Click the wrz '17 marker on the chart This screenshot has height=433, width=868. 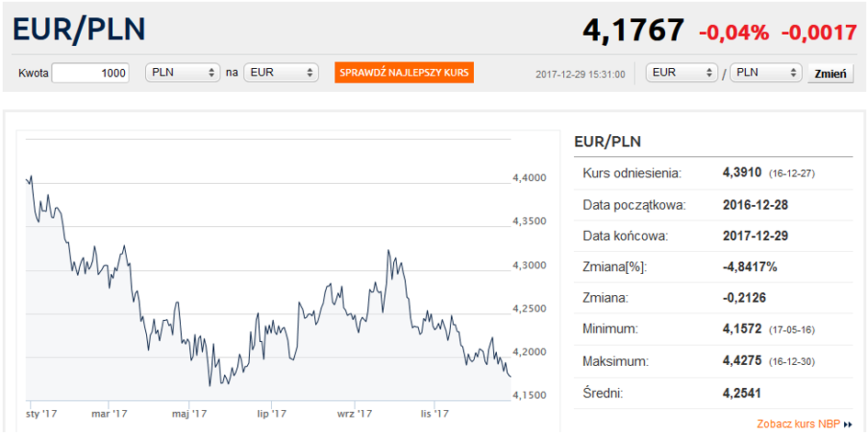pyautogui.click(x=354, y=413)
